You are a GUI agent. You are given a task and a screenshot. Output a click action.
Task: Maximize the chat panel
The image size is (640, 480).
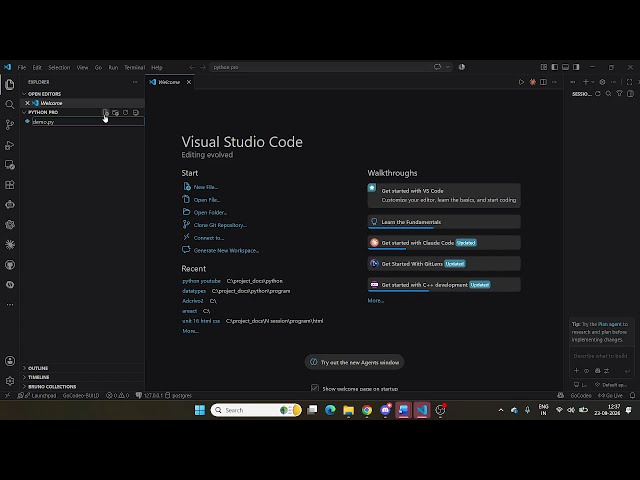point(629,82)
